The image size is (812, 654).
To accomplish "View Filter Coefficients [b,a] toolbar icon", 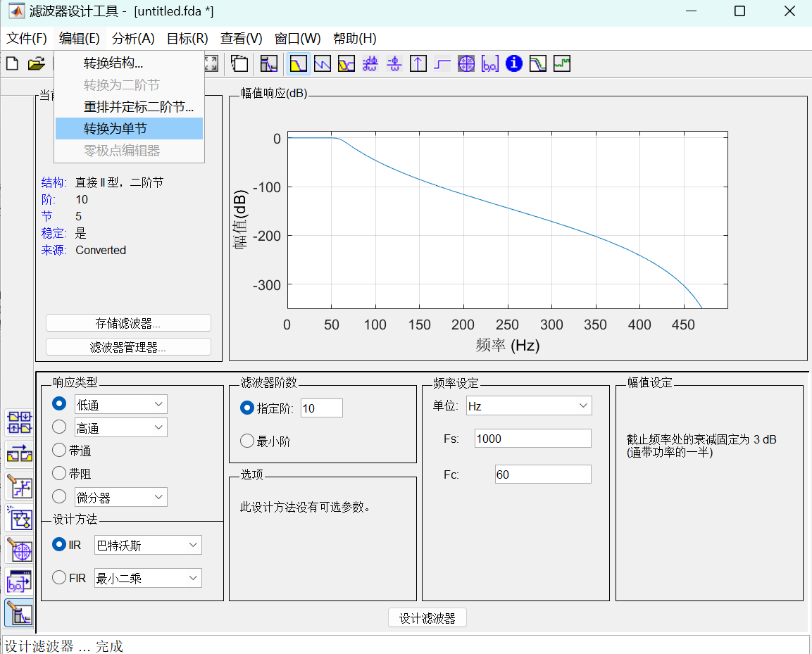I will click(490, 63).
